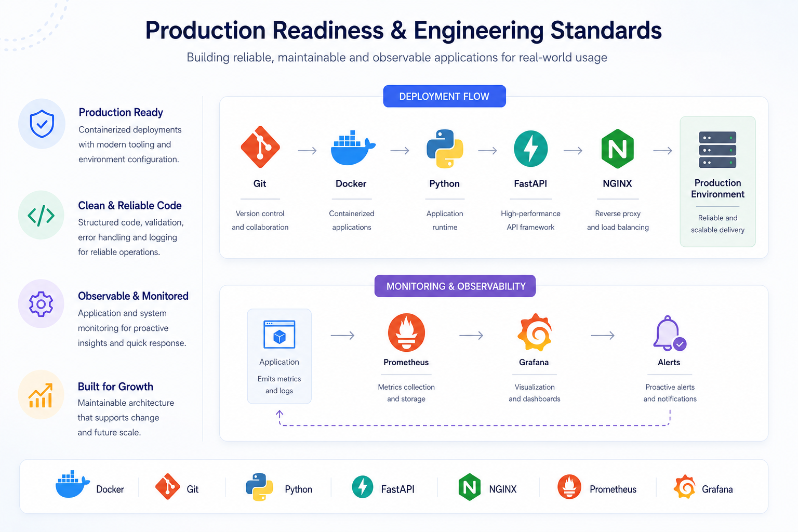The height and width of the screenshot is (532, 798).
Task: Select the Python logo in the Deployment Flow panel
Action: 445,149
